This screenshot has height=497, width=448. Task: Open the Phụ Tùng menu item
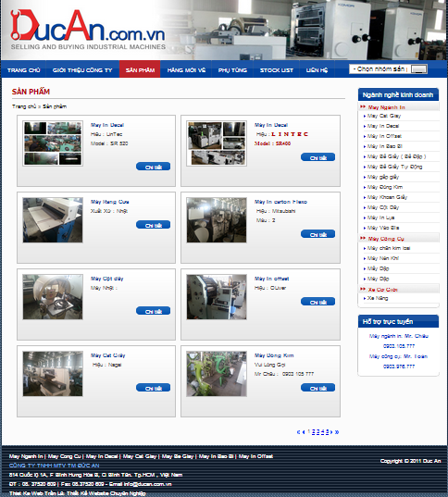pos(232,69)
